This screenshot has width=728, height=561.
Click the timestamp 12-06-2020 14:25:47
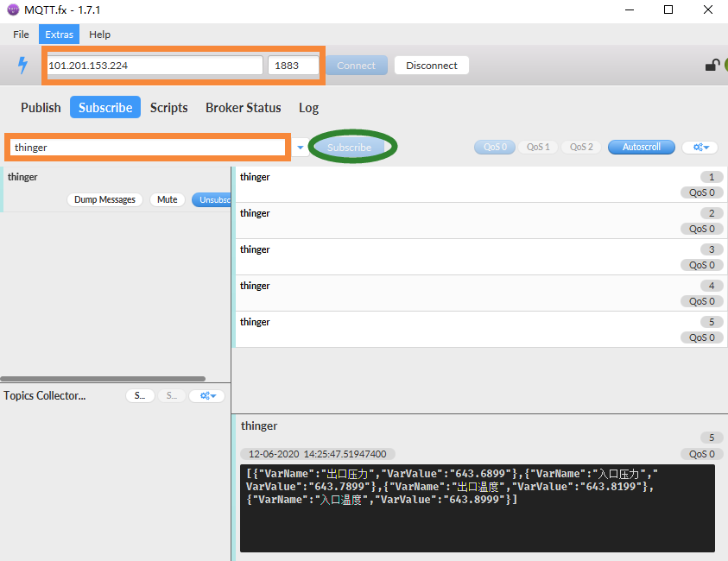pos(318,454)
